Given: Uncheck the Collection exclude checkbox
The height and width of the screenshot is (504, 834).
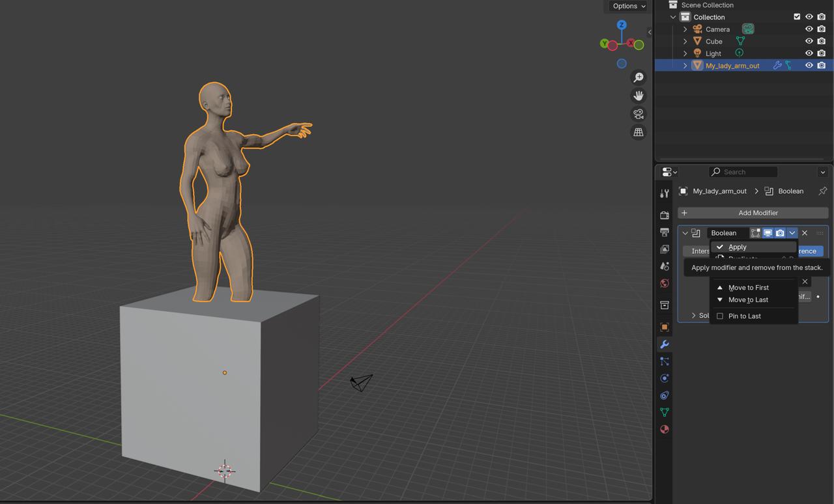Looking at the screenshot, I should [x=796, y=17].
